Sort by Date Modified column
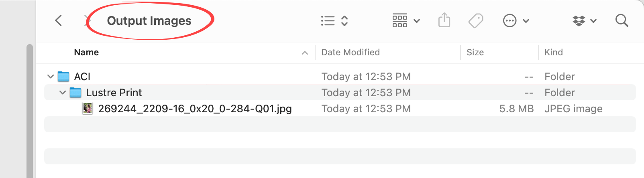Screen dimensions: 644x178 [351, 53]
